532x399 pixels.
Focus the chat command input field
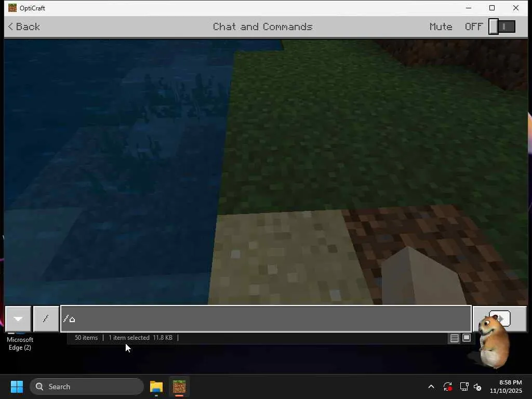coord(266,318)
